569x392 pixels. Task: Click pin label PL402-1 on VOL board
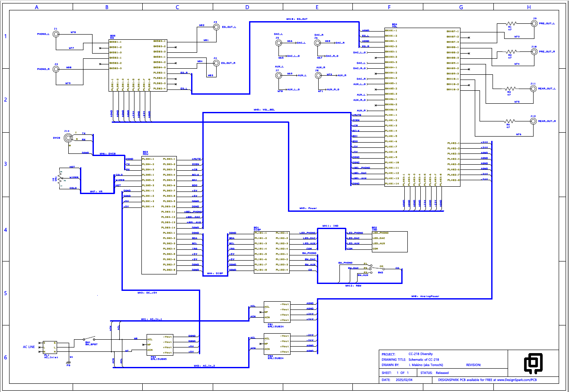pos(453,143)
